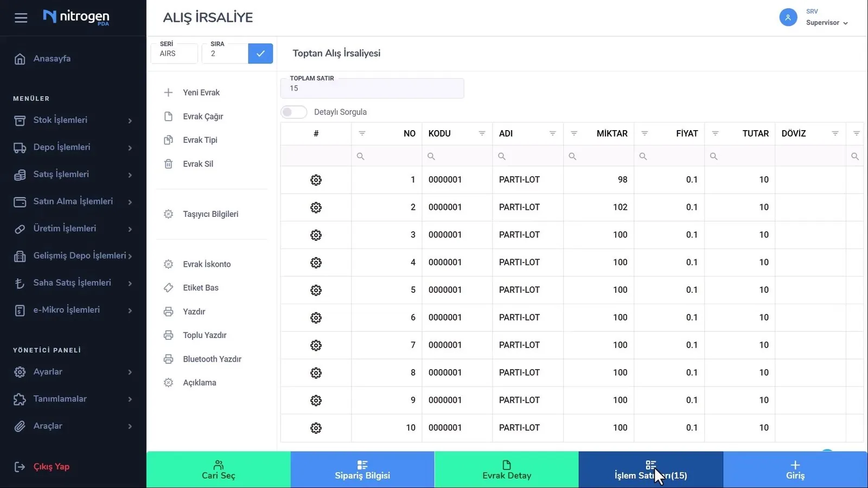Open the Sipariş Bilgisi tab

(x=362, y=470)
